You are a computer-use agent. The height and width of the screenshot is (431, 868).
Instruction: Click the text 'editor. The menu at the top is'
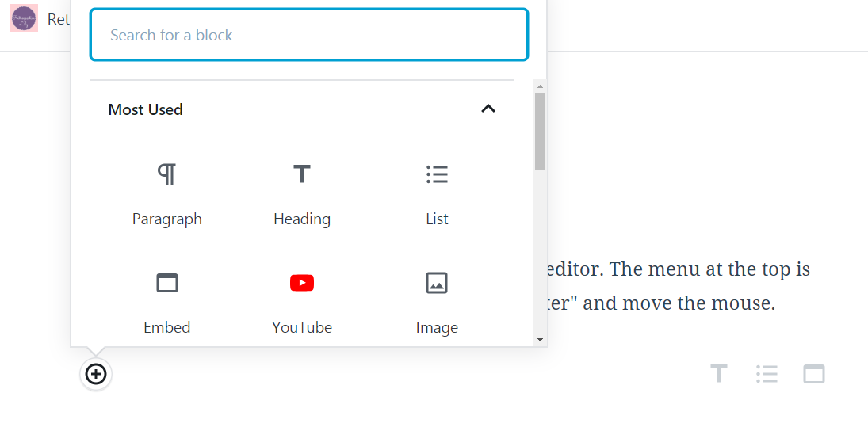(678, 269)
